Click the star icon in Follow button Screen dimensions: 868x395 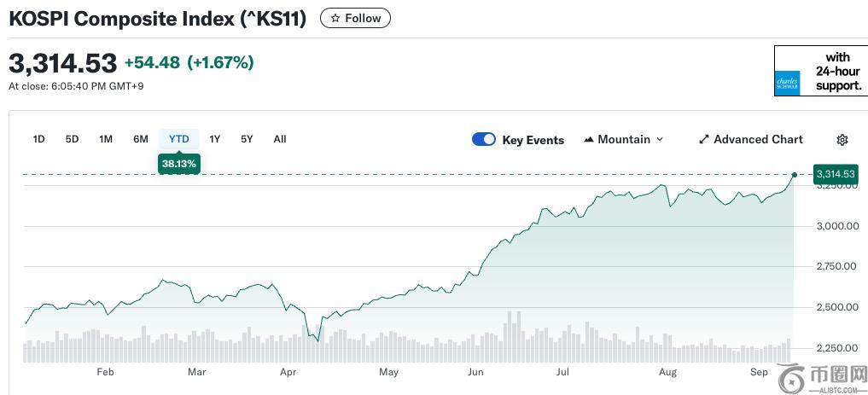tap(335, 18)
